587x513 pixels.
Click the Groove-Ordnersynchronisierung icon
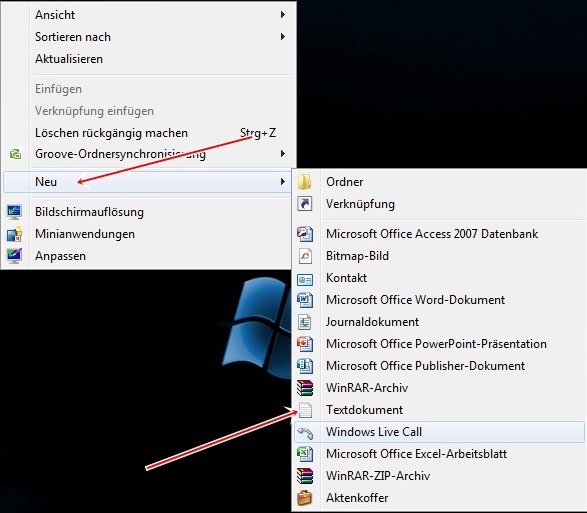(15, 154)
